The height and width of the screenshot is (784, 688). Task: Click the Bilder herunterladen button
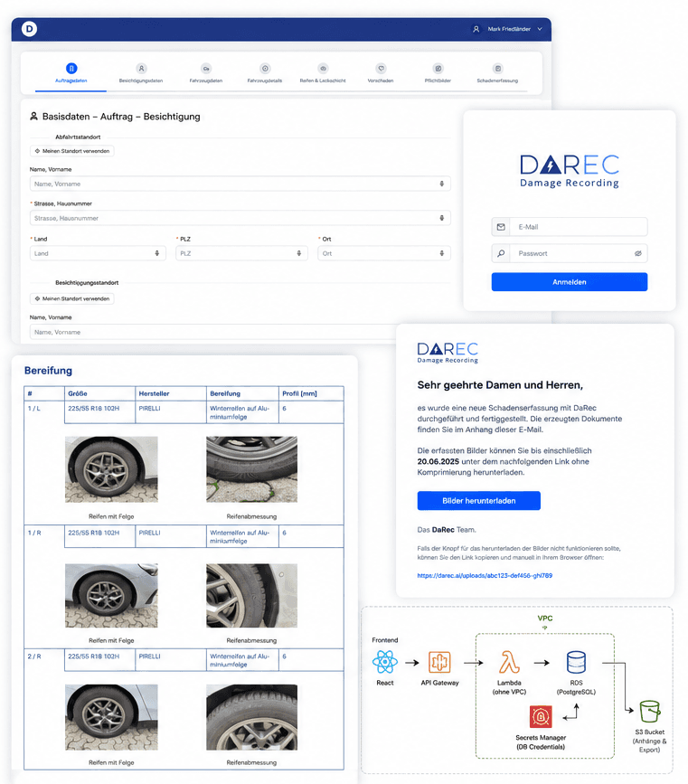point(478,500)
